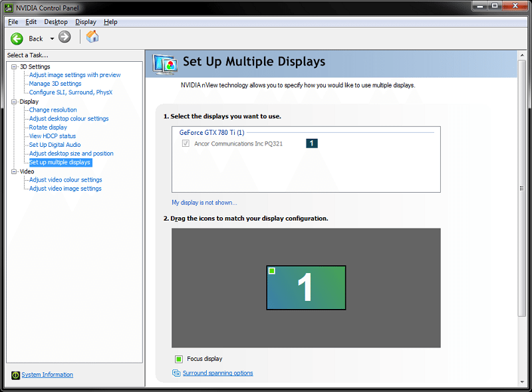Open the File menu

[13, 22]
